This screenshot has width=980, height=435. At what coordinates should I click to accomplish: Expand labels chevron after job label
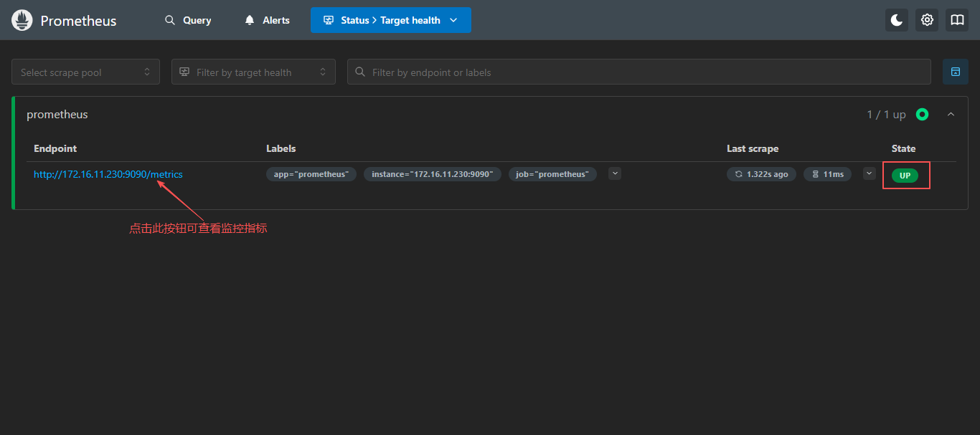[x=615, y=173]
